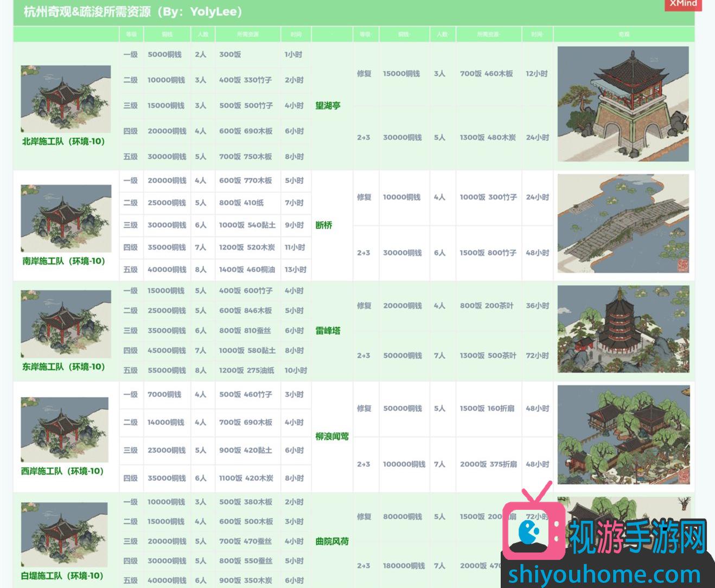The height and width of the screenshot is (588, 715).
Task: Click the 西岸施工队 pavilion image
Action: (x=65, y=429)
